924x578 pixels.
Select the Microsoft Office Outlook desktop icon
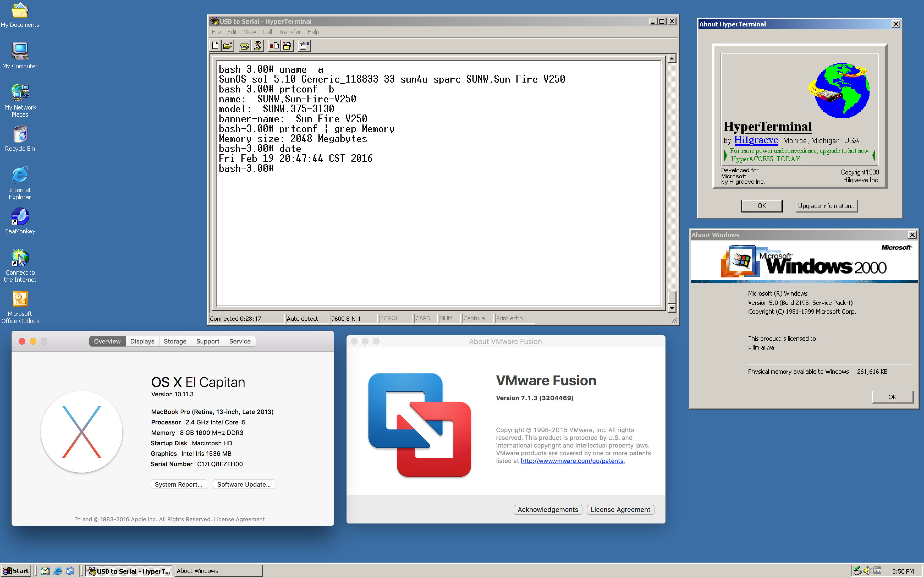20,307
